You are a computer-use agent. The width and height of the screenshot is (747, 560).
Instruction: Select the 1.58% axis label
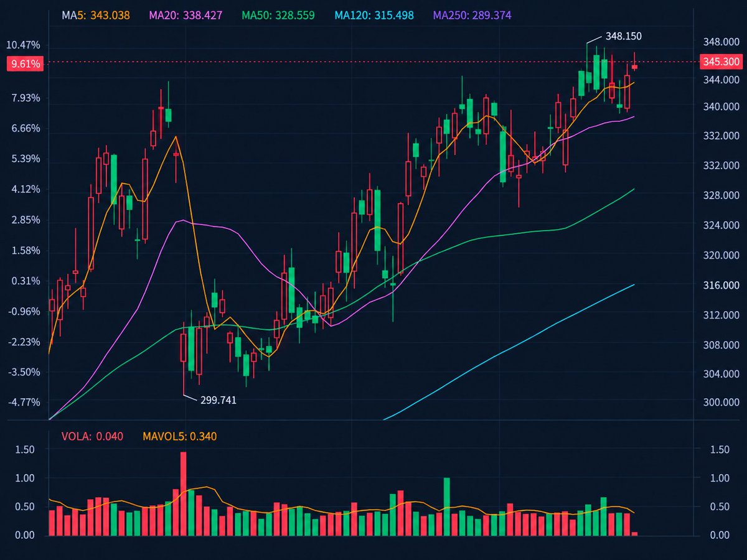click(x=25, y=250)
